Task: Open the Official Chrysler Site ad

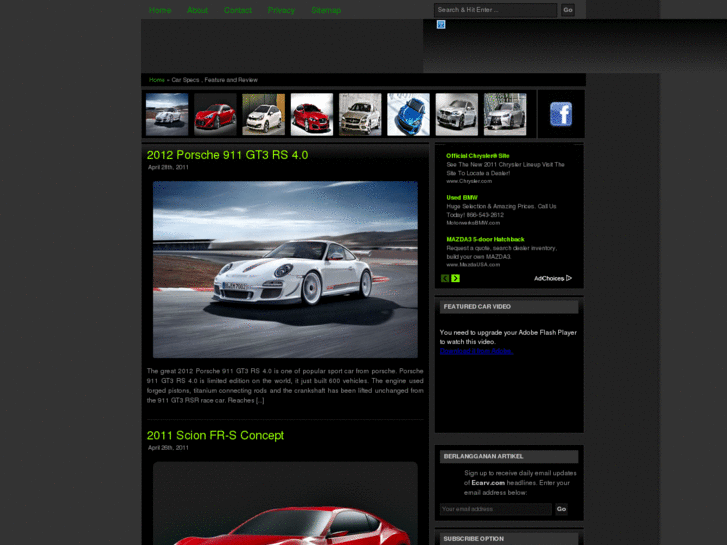Action: coord(478,156)
